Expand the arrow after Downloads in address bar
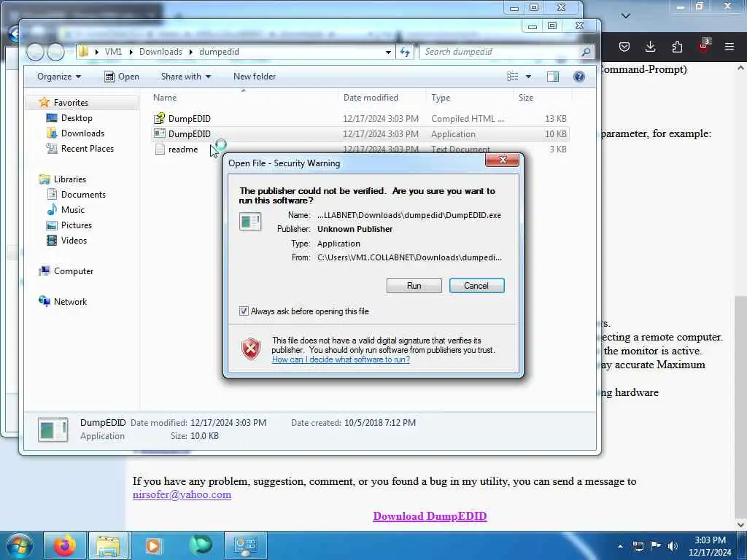Viewport: 747px width, 560px height. 190,52
